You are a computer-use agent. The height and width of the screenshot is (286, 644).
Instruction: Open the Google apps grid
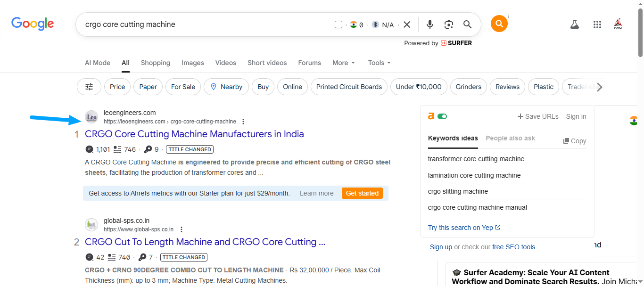pyautogui.click(x=597, y=25)
